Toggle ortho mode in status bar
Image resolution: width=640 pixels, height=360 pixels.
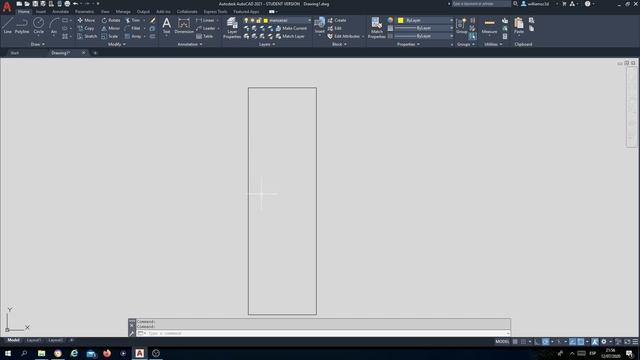pyautogui.click(x=537, y=342)
